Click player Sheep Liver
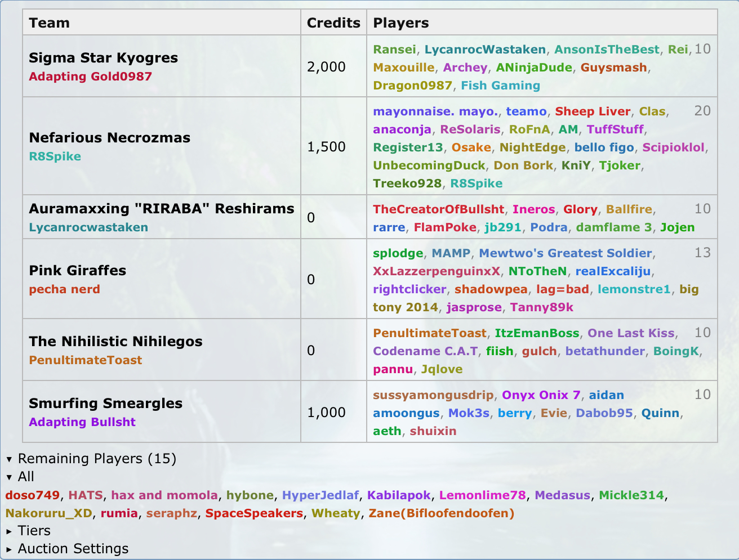 tap(593, 111)
